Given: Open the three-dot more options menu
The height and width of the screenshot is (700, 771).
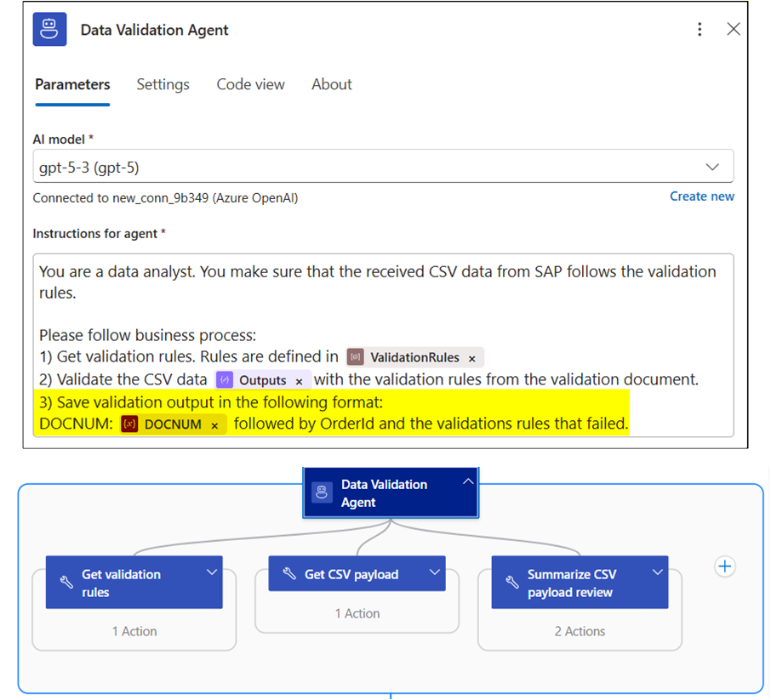Looking at the screenshot, I should (700, 30).
